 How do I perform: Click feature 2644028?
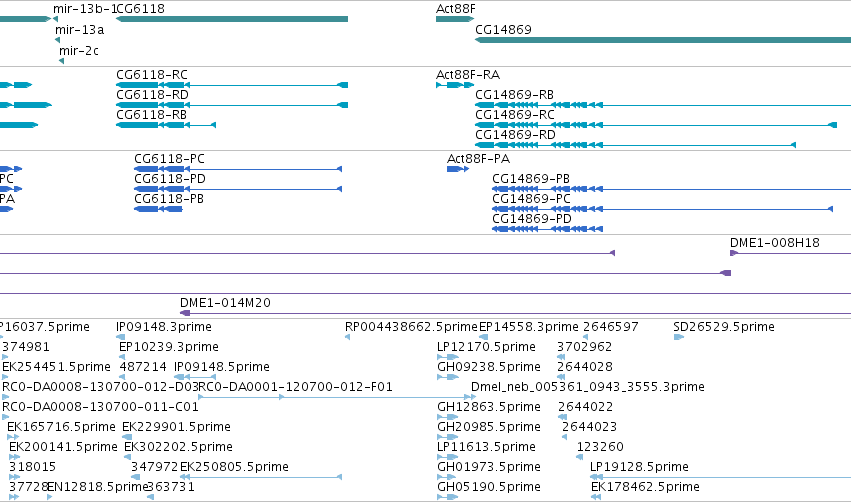[561, 377]
